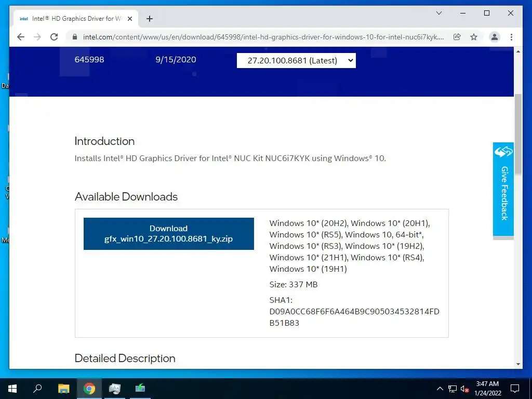Screen dimensions: 532x399
Task: Open network status tray icon
Action: tap(453, 389)
